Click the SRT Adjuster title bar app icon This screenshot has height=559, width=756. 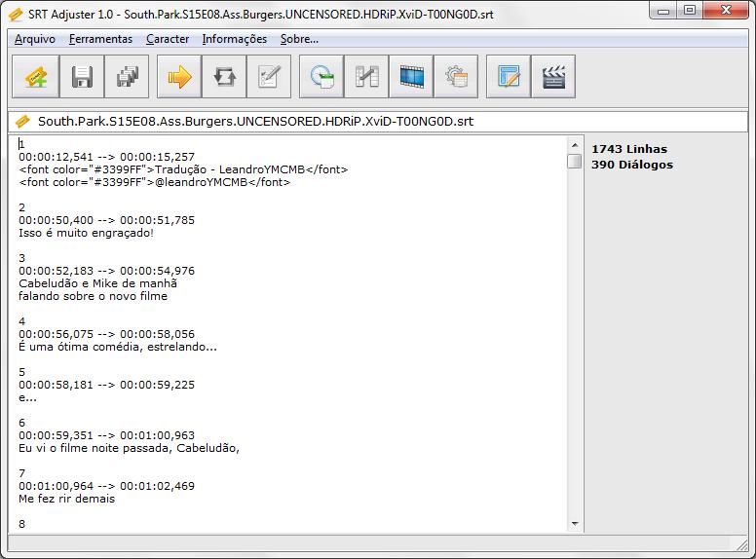pyautogui.click(x=16, y=15)
